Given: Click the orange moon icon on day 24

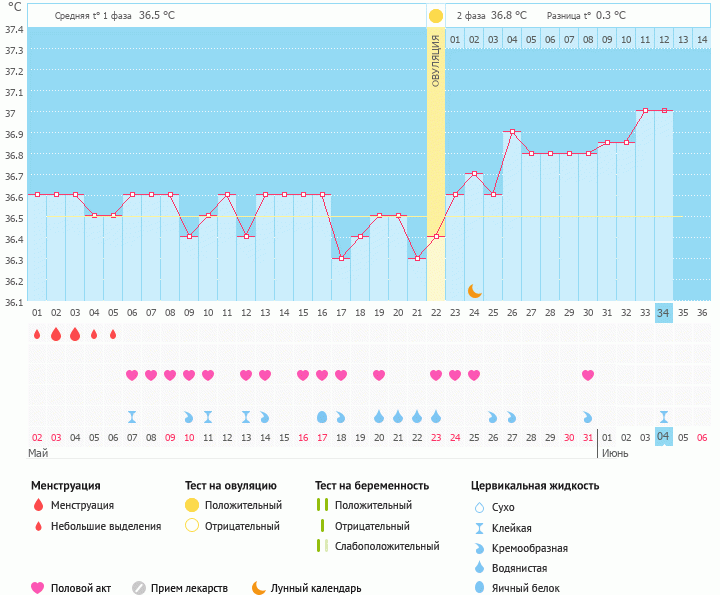Looking at the screenshot, I should pyautogui.click(x=474, y=290).
